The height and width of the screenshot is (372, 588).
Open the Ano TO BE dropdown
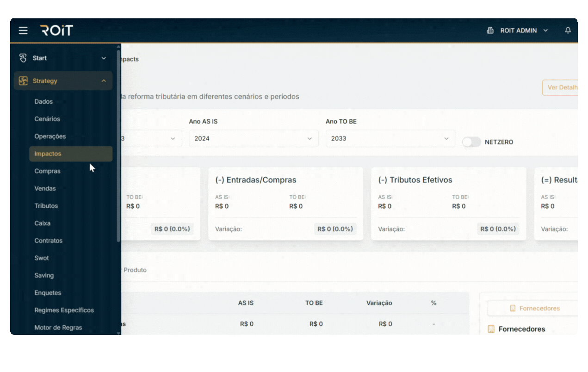pyautogui.click(x=390, y=138)
